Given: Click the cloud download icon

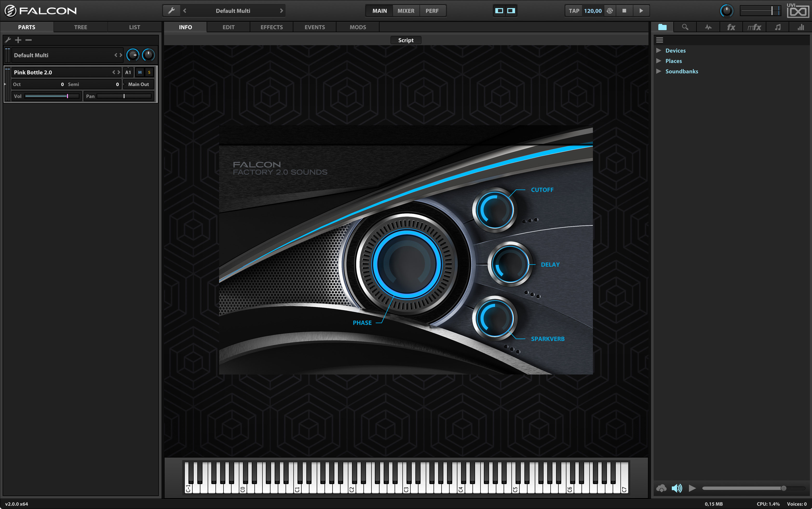Looking at the screenshot, I should pos(661,488).
